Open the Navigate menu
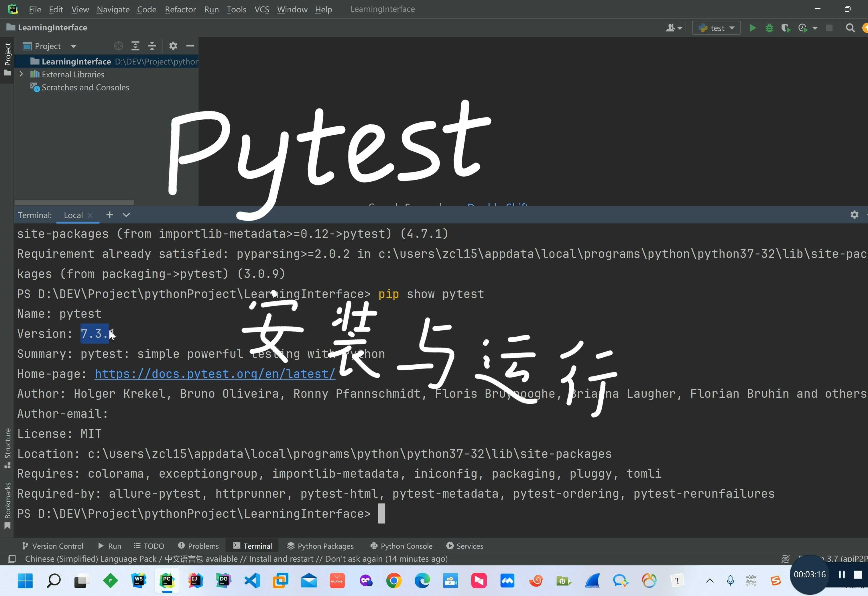Image resolution: width=868 pixels, height=596 pixels. tap(113, 9)
